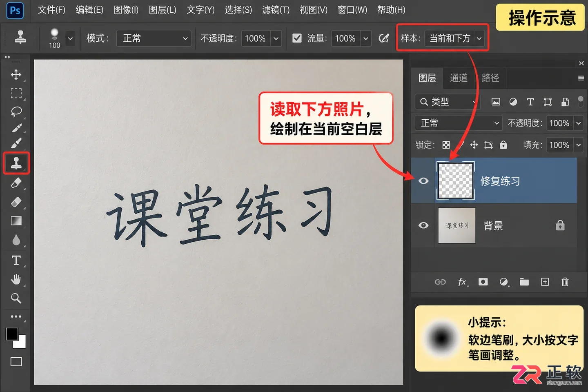Open the 文件(F) menu
The image size is (588, 392).
[51, 10]
